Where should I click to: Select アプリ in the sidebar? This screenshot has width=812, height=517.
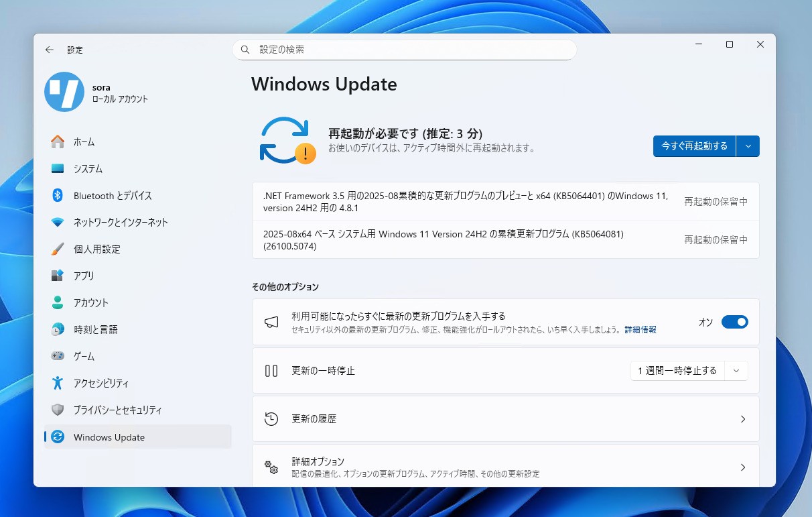[137, 276]
